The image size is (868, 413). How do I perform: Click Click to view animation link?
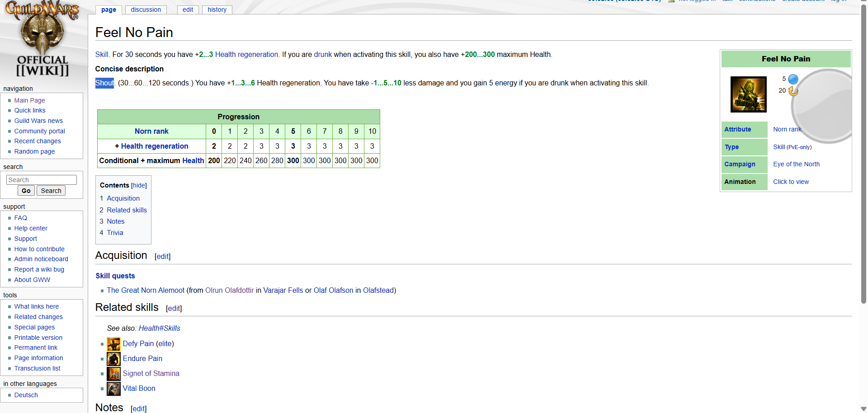click(x=791, y=182)
